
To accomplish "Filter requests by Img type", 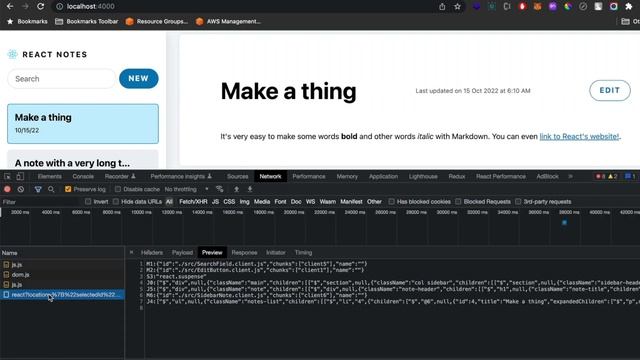I will pos(244,202).
